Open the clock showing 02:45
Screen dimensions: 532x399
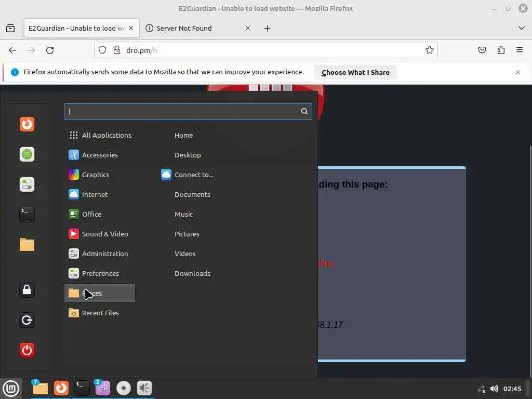512,389
